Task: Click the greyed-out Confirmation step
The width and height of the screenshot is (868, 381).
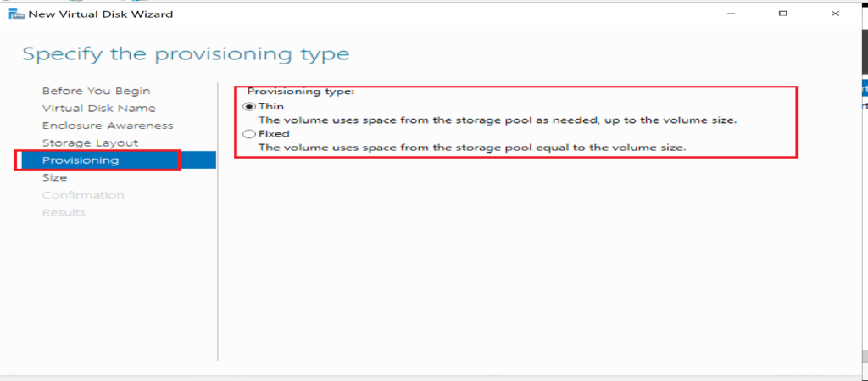Action: click(83, 195)
